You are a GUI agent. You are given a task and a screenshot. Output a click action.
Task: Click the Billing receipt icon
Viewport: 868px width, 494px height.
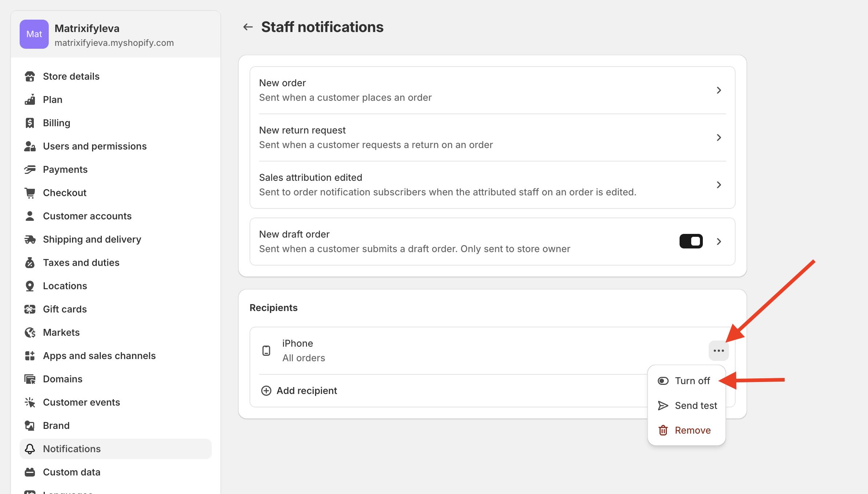[30, 123]
